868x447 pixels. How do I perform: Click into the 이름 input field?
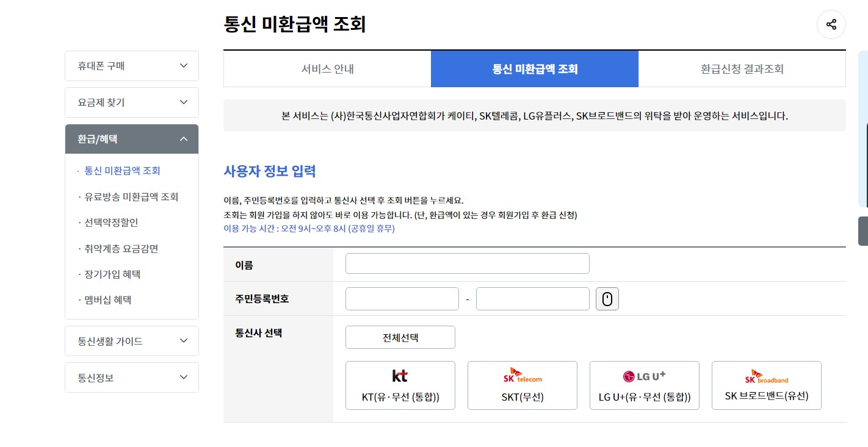467,263
